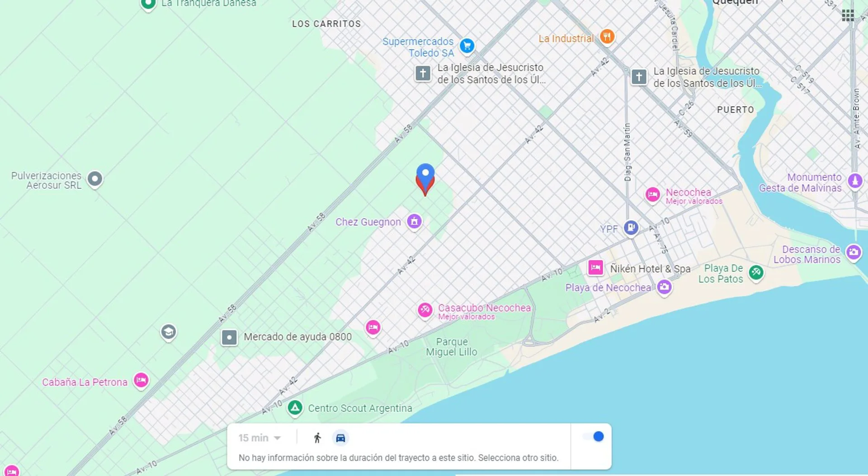Open the YPF gas station pin

[631, 228]
